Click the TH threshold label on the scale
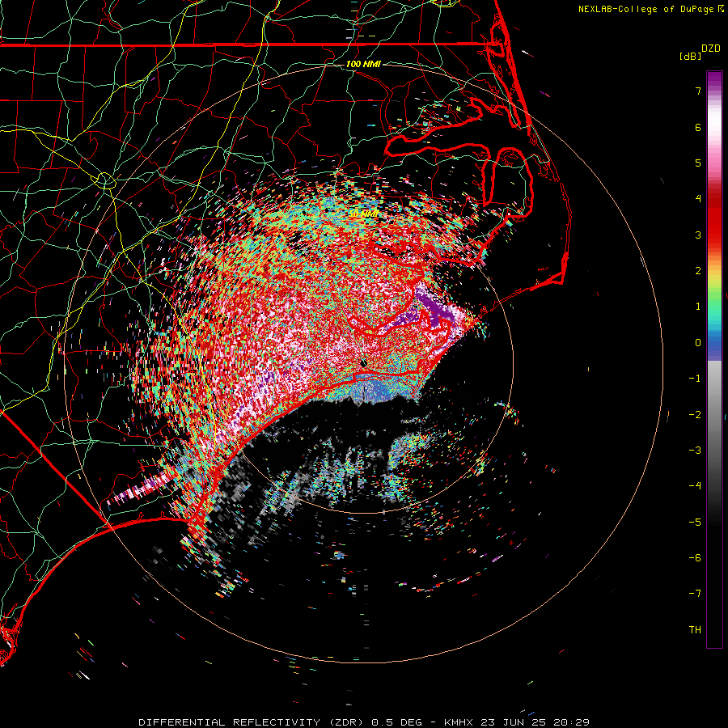This screenshot has height=728, width=728. pos(695,630)
